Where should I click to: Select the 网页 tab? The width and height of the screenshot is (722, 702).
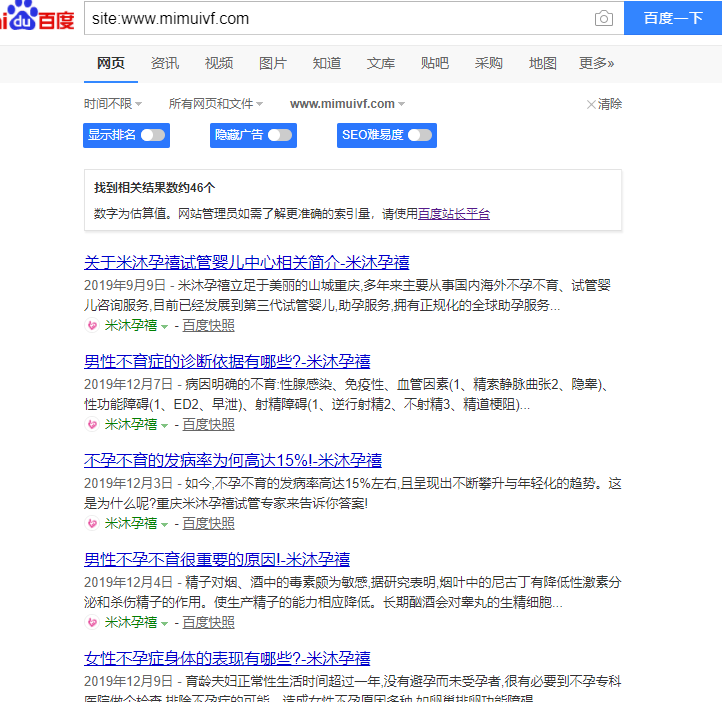pos(111,64)
